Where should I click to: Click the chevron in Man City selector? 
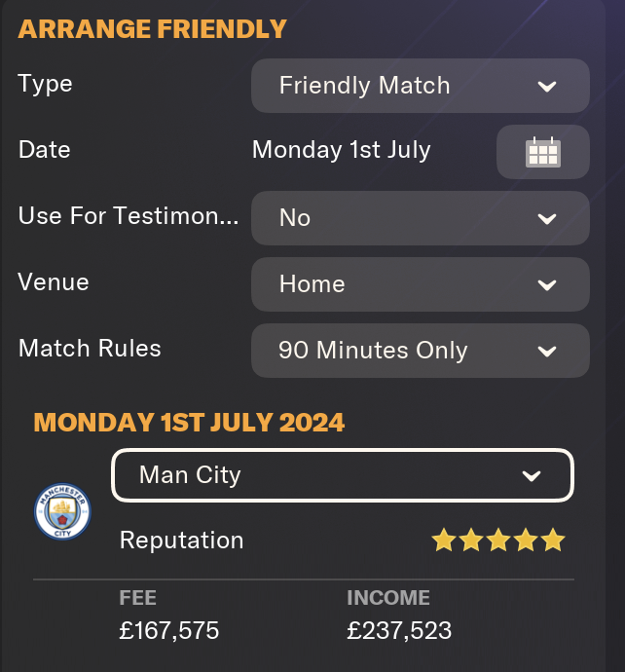tap(532, 475)
